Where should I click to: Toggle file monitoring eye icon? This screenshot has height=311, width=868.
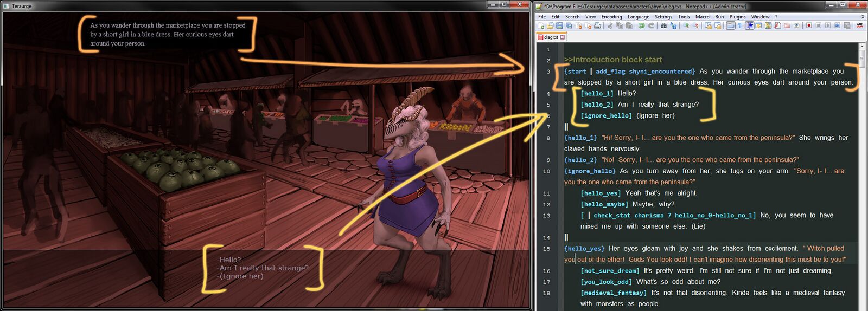796,25
